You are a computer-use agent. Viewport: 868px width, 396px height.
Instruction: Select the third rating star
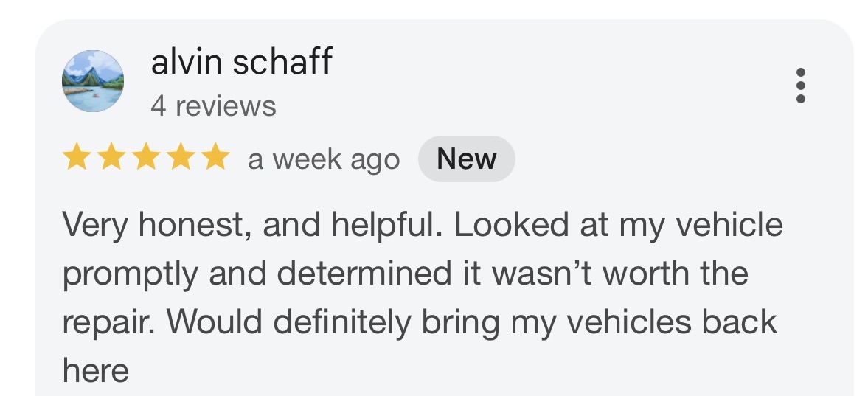(x=145, y=159)
